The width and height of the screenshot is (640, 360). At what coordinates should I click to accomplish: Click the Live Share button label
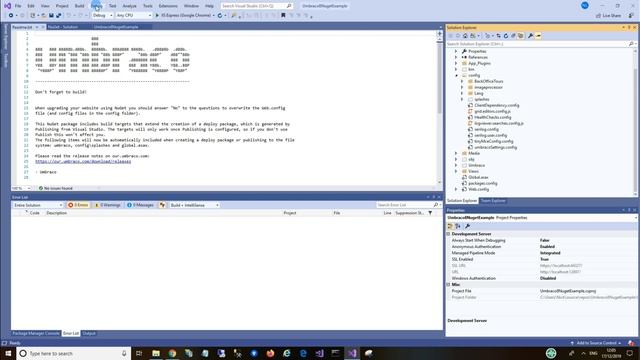tap(611, 16)
